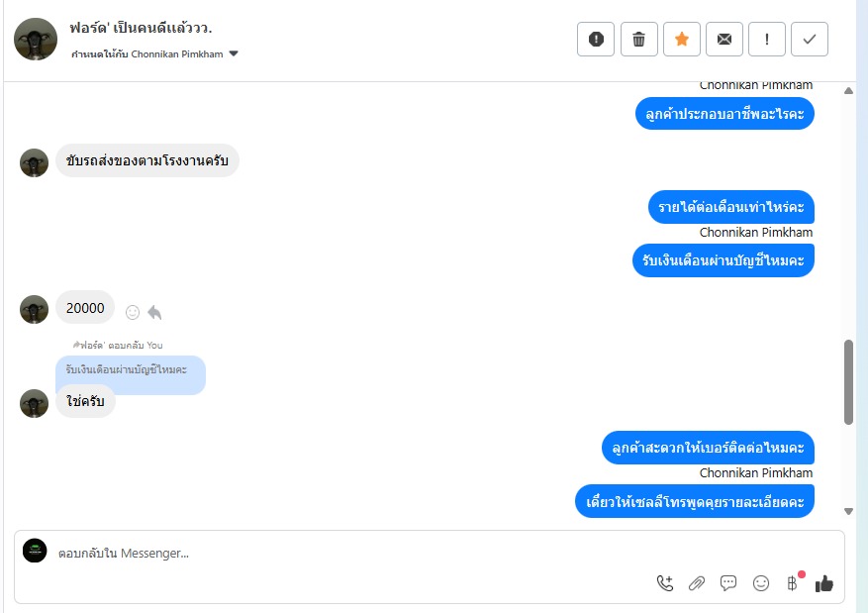This screenshot has width=868, height=613.
Task: Mark conversation done with checkmark button
Action: 810,40
